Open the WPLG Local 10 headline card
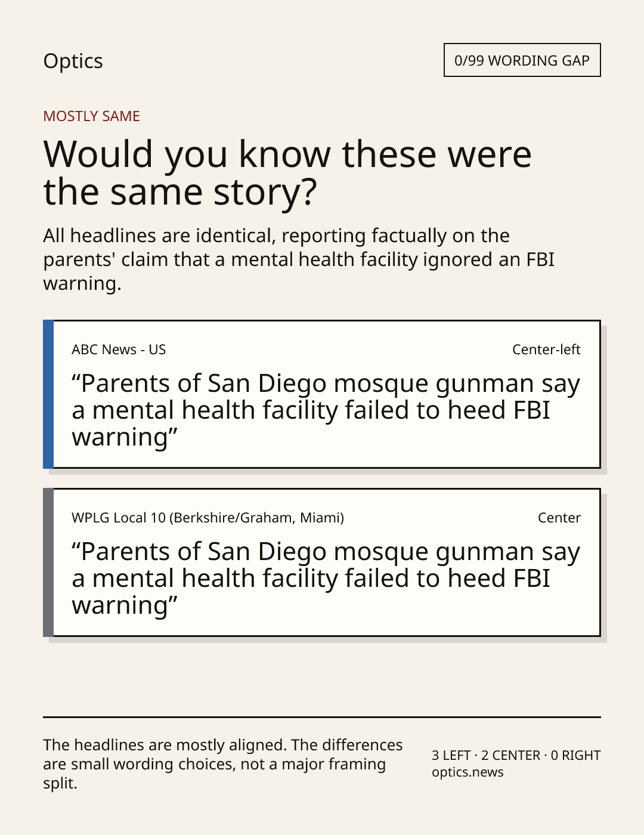The height and width of the screenshot is (835, 644). click(x=321, y=562)
